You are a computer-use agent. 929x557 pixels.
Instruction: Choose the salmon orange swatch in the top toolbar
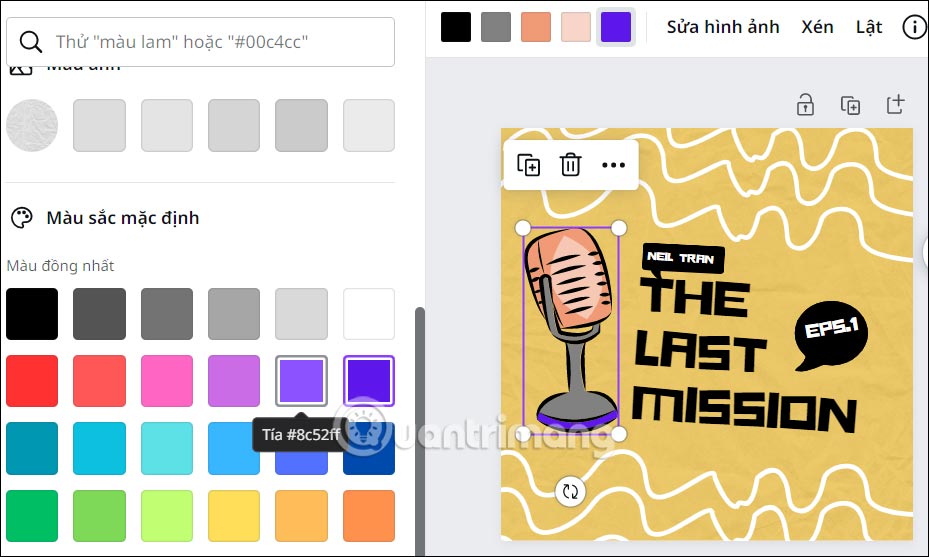point(536,27)
